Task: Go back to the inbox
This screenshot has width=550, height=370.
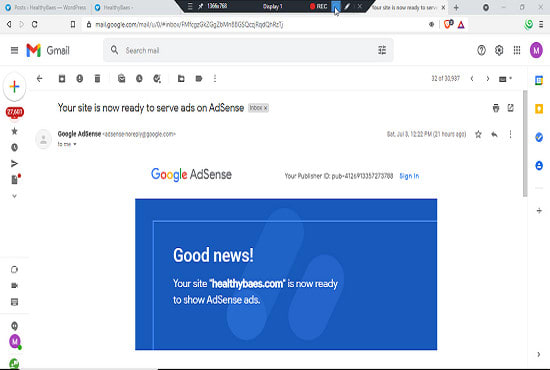Action: tap(40, 79)
